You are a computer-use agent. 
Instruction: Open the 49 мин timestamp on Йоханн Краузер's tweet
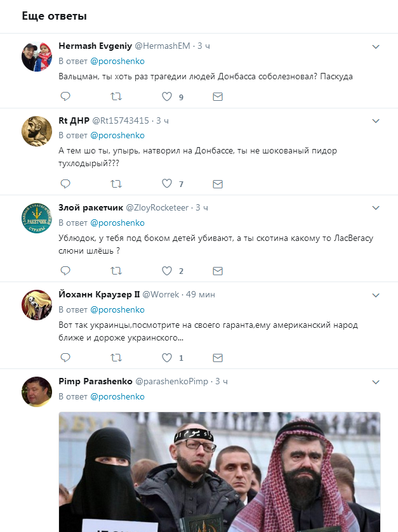pos(200,295)
